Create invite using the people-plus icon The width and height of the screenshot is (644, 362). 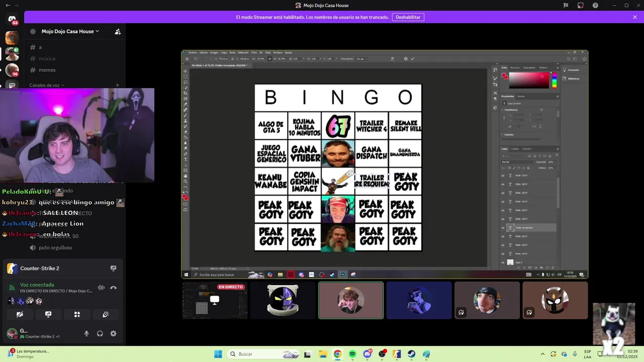click(118, 31)
